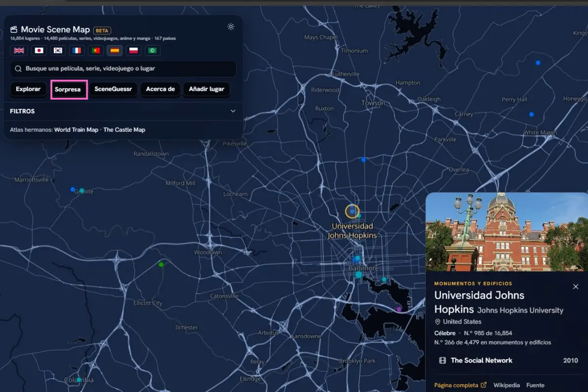Click the Añadir lugar button
Viewport: 588px width, 392px height.
(206, 89)
